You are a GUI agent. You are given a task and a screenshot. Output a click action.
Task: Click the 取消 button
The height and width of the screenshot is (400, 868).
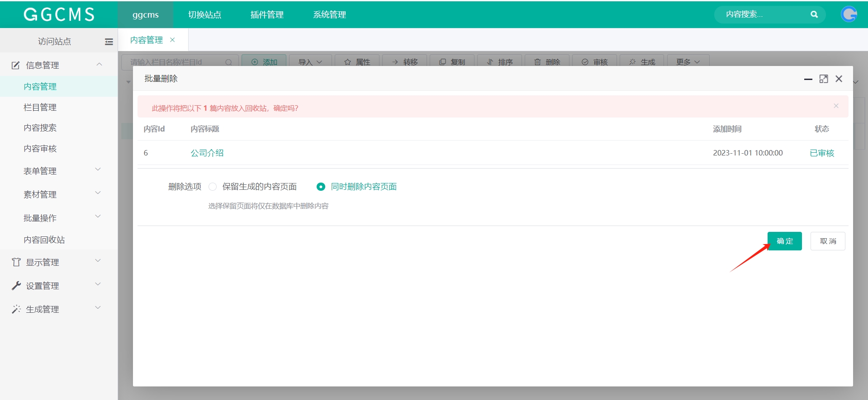pos(828,241)
